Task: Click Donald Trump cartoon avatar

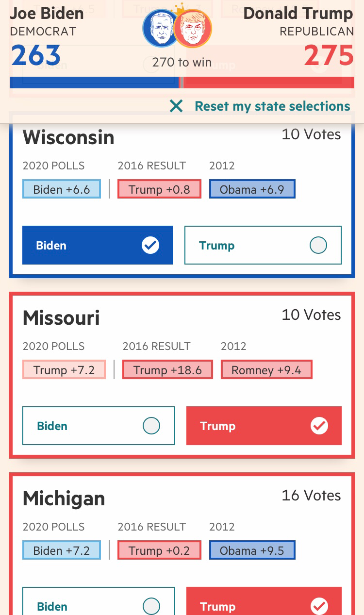Action: (193, 28)
